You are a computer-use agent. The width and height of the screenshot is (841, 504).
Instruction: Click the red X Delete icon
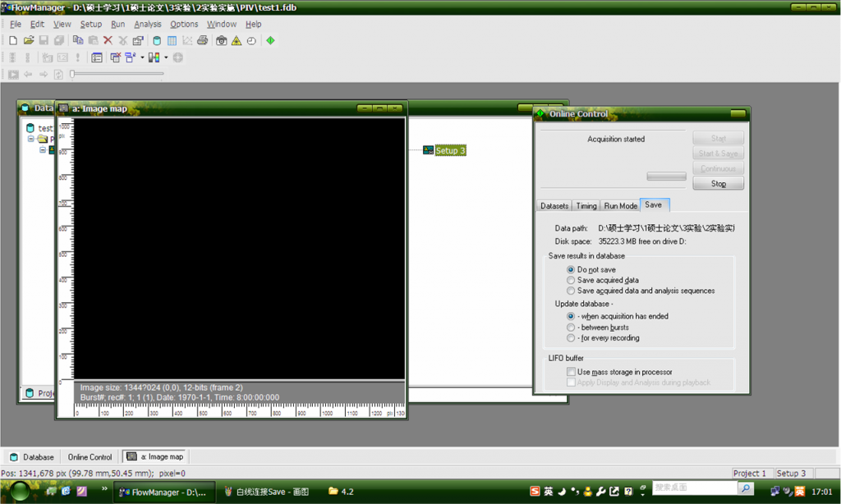(108, 40)
